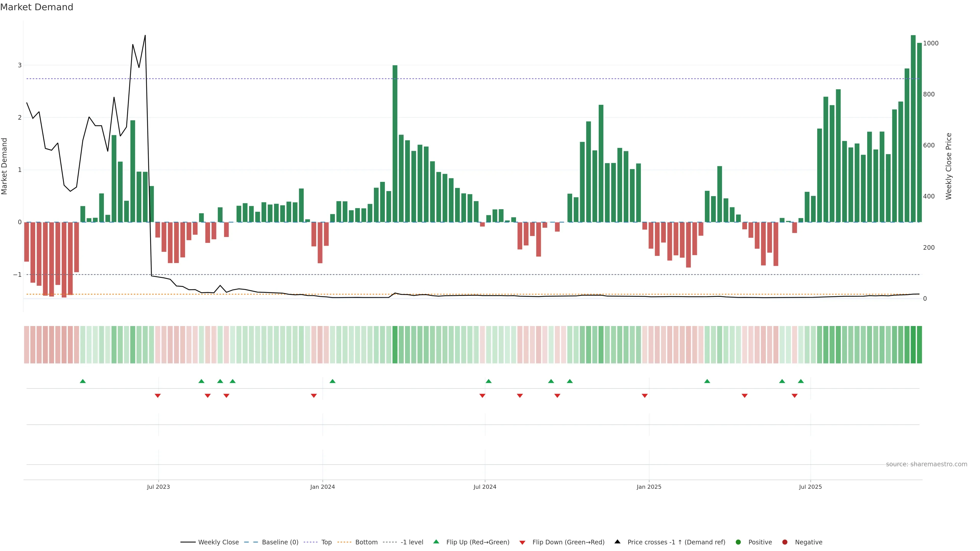980x551 pixels.
Task: Click the Negative red circle legend icon
Action: (x=785, y=542)
